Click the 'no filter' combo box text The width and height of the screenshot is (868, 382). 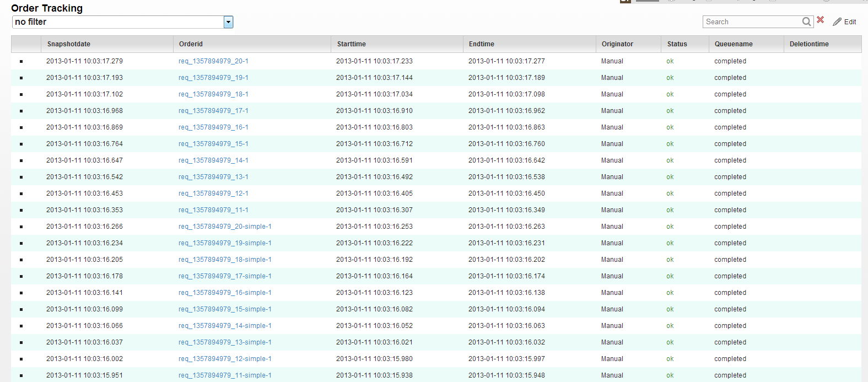tap(118, 22)
